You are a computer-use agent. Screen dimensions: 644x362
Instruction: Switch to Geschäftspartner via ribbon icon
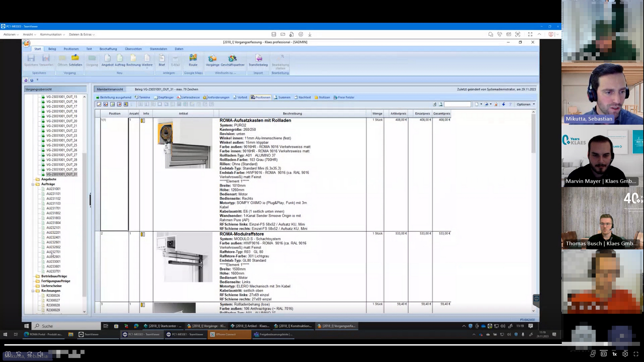click(233, 60)
